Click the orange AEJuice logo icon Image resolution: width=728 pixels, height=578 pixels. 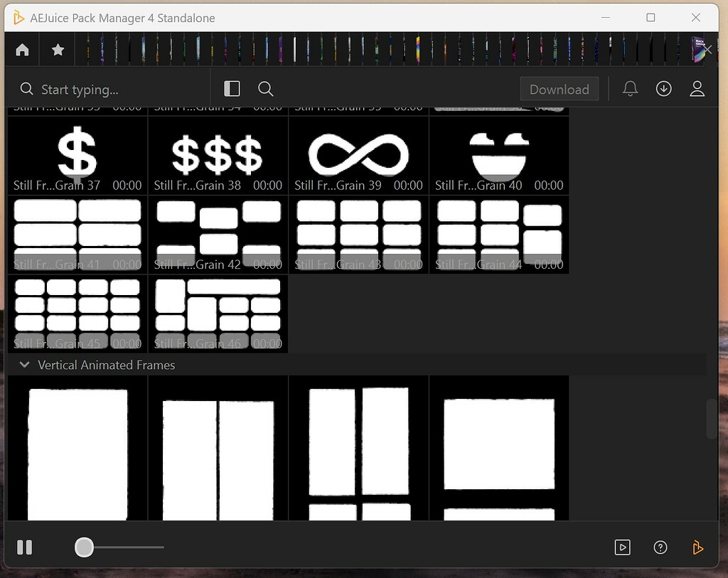(697, 547)
